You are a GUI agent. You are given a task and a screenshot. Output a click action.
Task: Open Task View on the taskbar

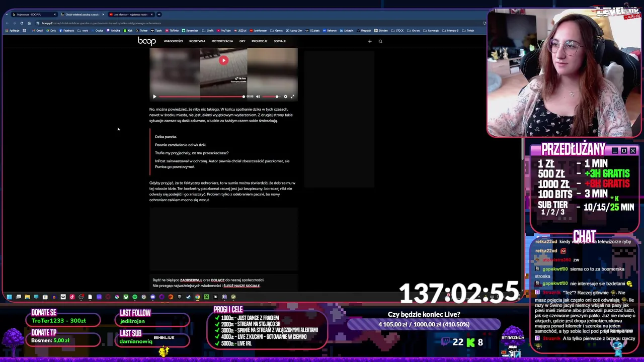pyautogui.click(x=18, y=297)
